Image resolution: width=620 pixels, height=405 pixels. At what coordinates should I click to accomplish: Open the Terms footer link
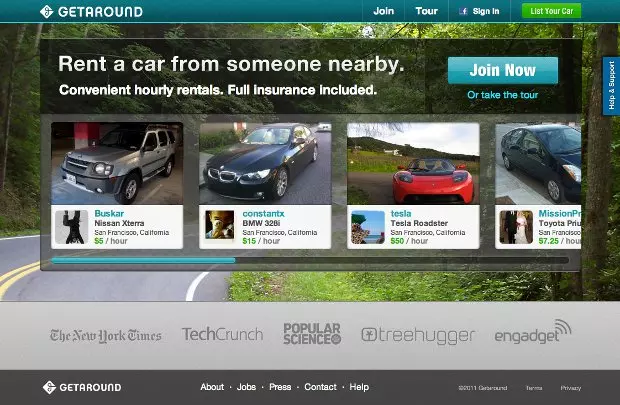pos(534,388)
